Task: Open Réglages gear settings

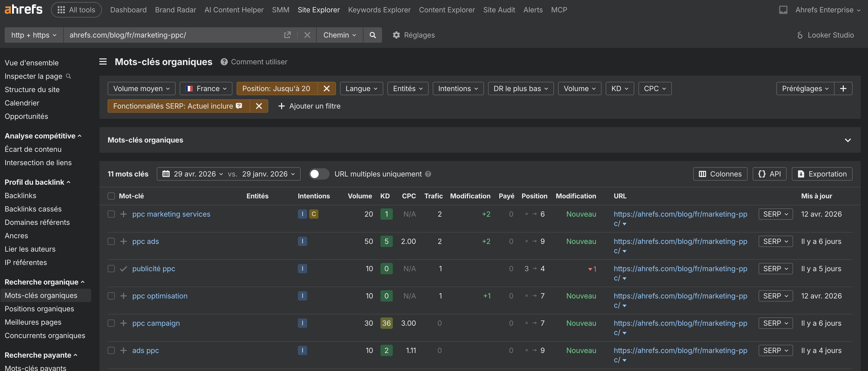Action: (413, 35)
